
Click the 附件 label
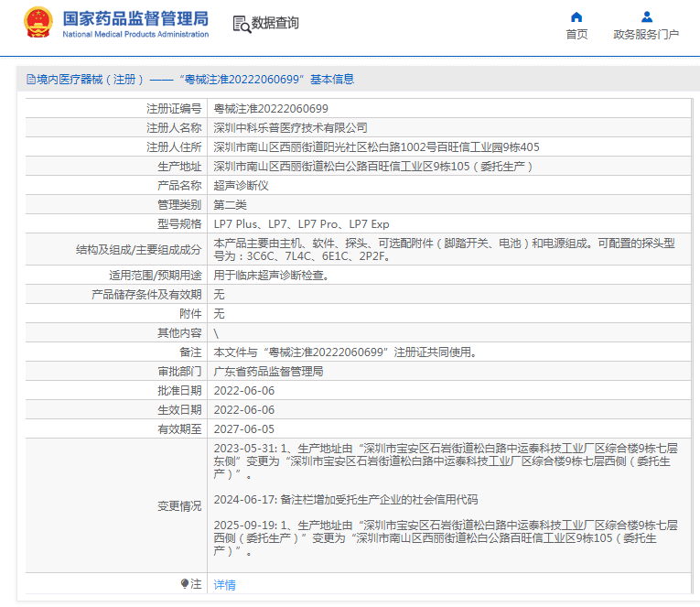(190, 313)
